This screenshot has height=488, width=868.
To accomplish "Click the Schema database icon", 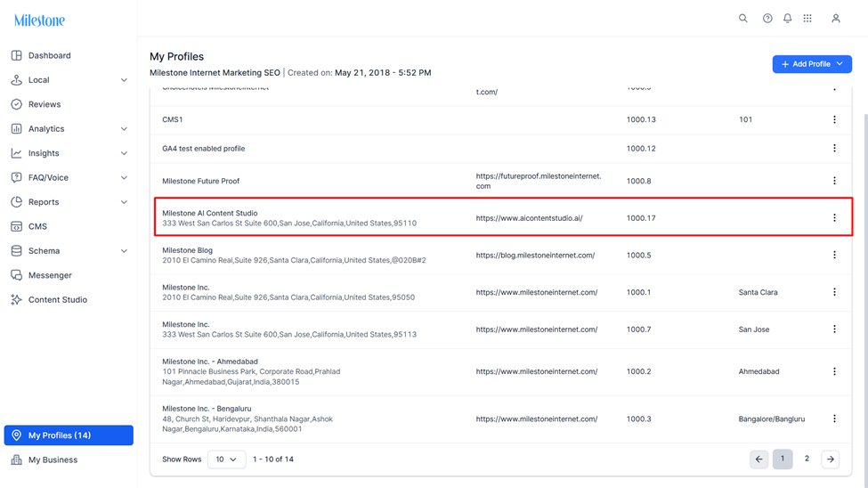I will (x=17, y=250).
